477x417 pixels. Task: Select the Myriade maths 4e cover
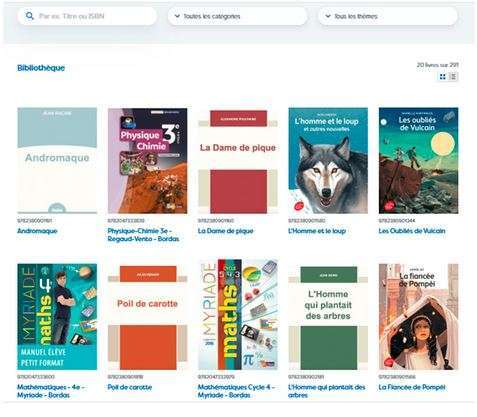[x=57, y=317]
